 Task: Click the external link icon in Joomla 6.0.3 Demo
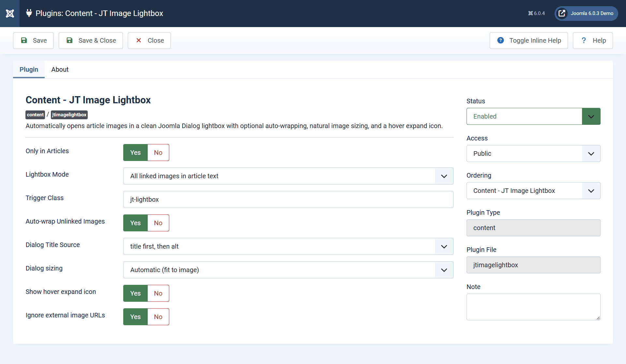click(x=562, y=13)
